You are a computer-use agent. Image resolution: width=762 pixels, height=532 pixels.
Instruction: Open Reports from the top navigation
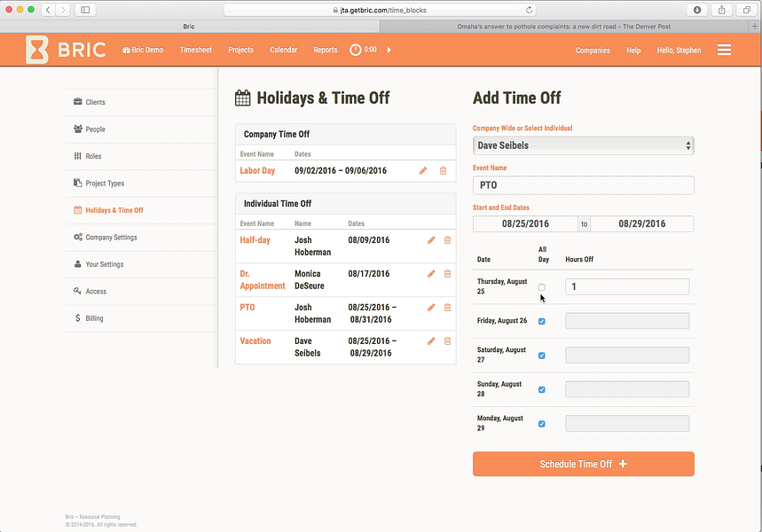pos(326,50)
